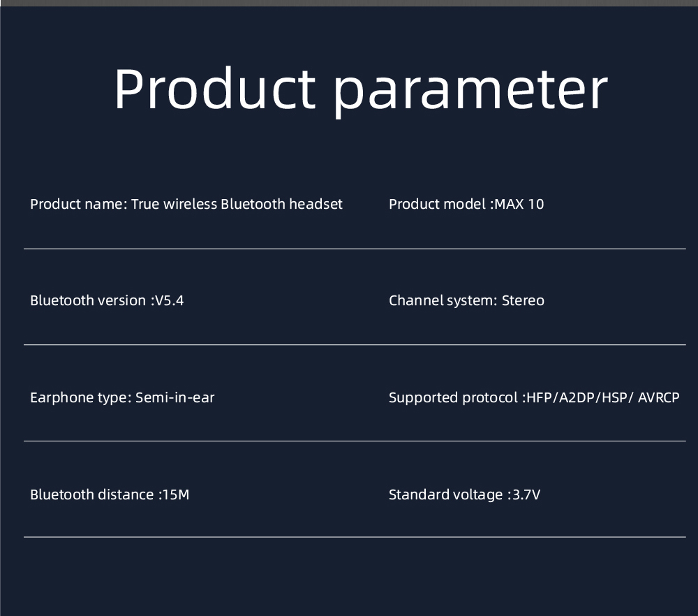Click the Earphone type Semi-in-ear text
Viewport: 698px width, 616px height.
(x=122, y=397)
